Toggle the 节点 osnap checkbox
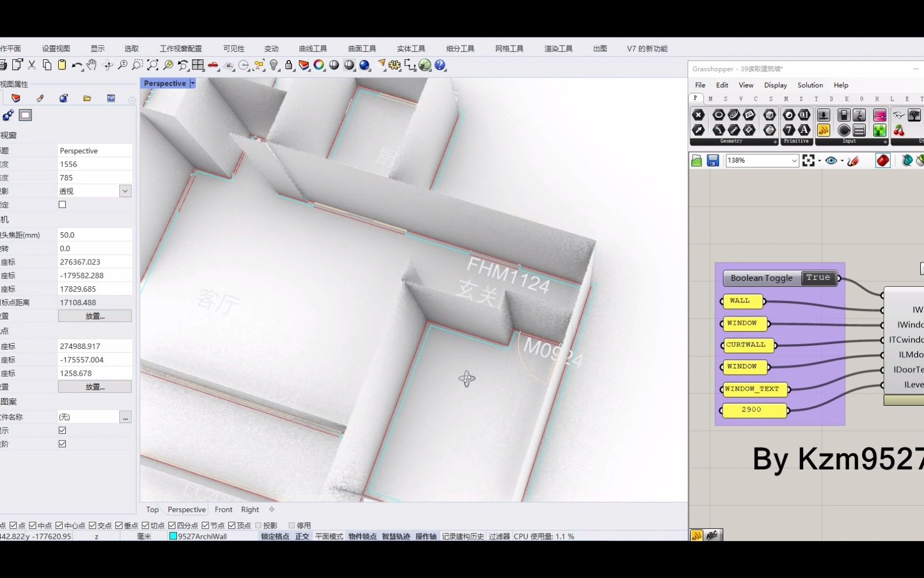 click(x=205, y=526)
